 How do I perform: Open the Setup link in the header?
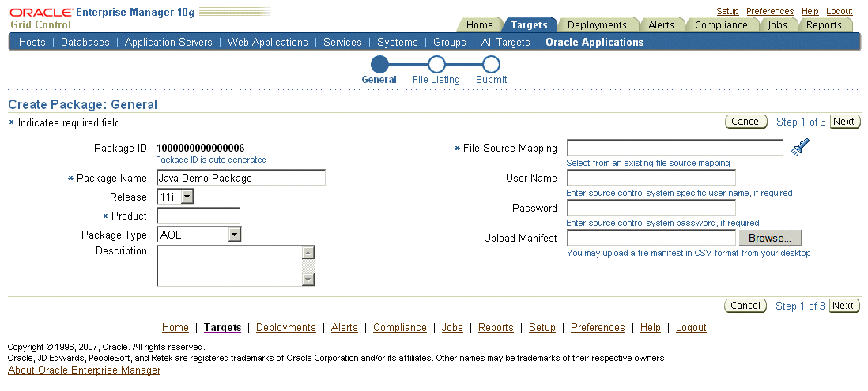(727, 11)
